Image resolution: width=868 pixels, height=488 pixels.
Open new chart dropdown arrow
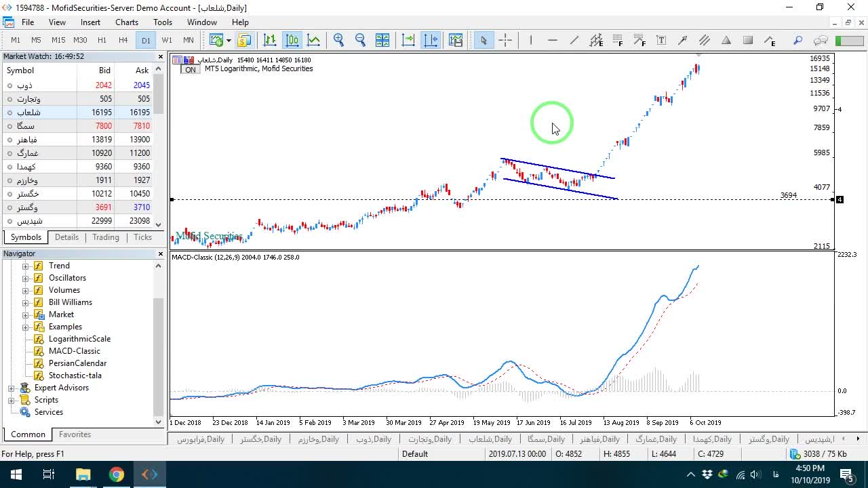(x=229, y=40)
